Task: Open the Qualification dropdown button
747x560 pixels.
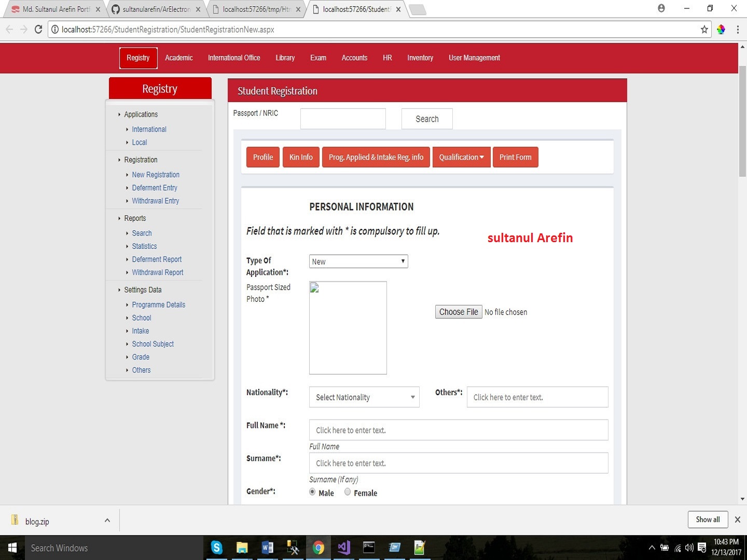Action: click(x=461, y=157)
